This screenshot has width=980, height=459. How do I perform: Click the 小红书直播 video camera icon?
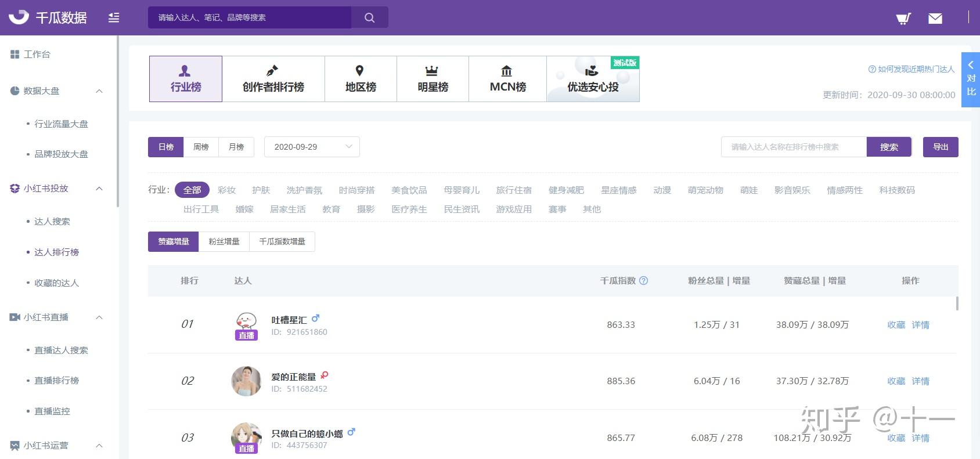(15, 317)
